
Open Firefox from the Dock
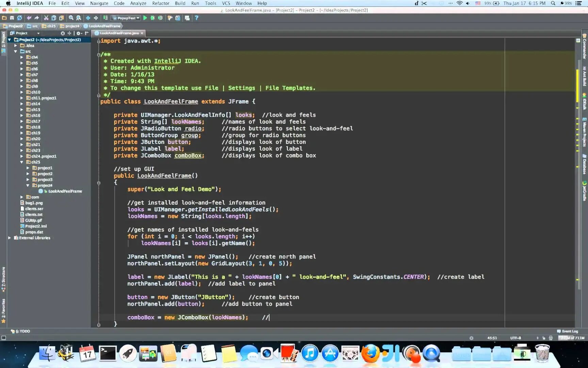coord(370,353)
